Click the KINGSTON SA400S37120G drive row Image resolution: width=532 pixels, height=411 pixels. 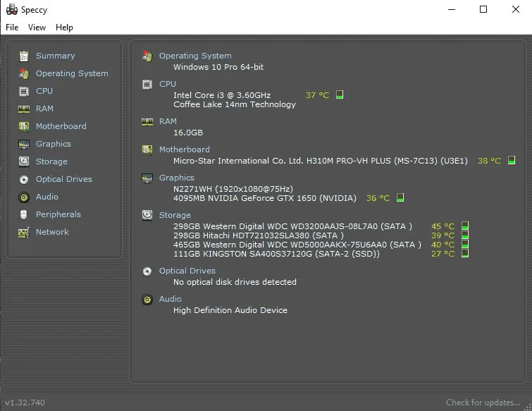(x=276, y=254)
